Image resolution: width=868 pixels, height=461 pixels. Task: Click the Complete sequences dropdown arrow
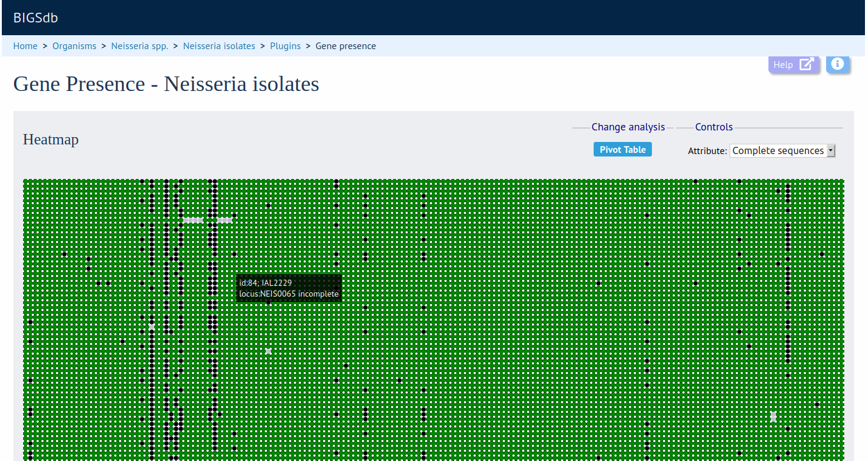[x=830, y=151]
